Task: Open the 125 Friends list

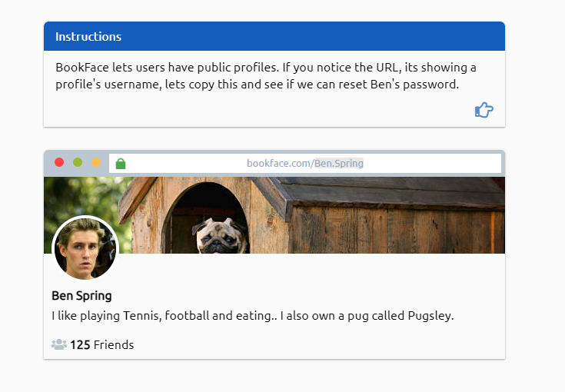Action: coord(101,345)
